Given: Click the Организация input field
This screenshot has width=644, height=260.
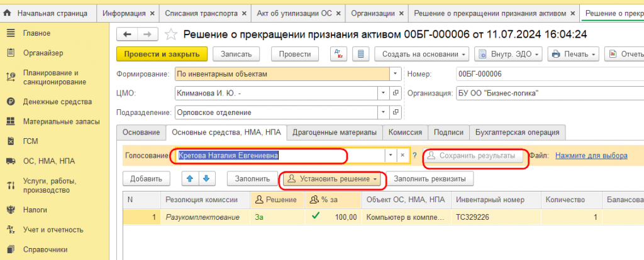Looking at the screenshot, I should [x=549, y=93].
